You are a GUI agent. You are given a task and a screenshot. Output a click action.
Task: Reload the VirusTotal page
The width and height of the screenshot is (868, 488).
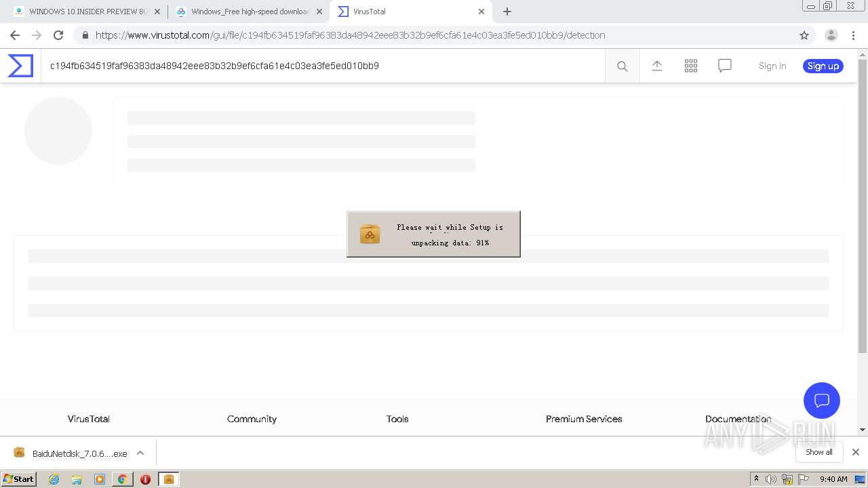click(x=58, y=35)
